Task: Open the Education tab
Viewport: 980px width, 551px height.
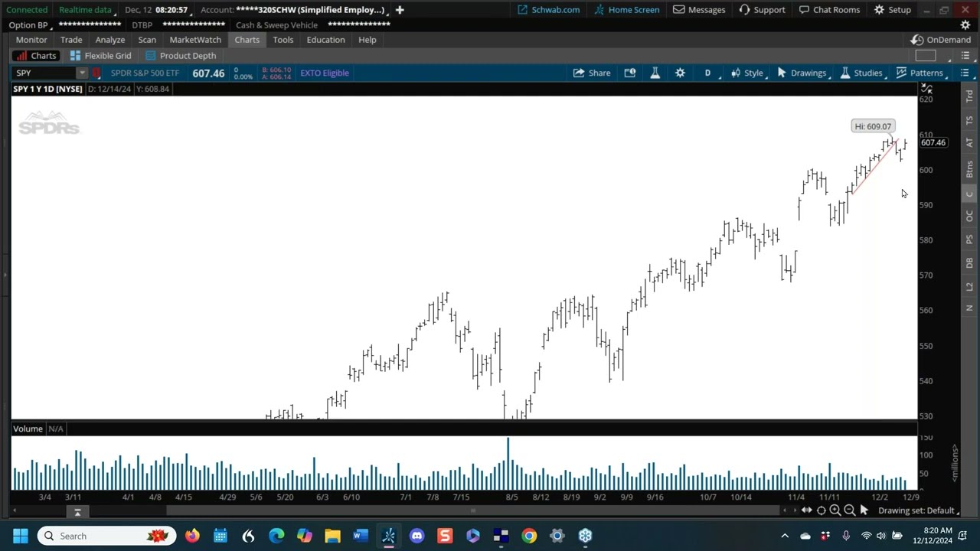Action: 325,40
